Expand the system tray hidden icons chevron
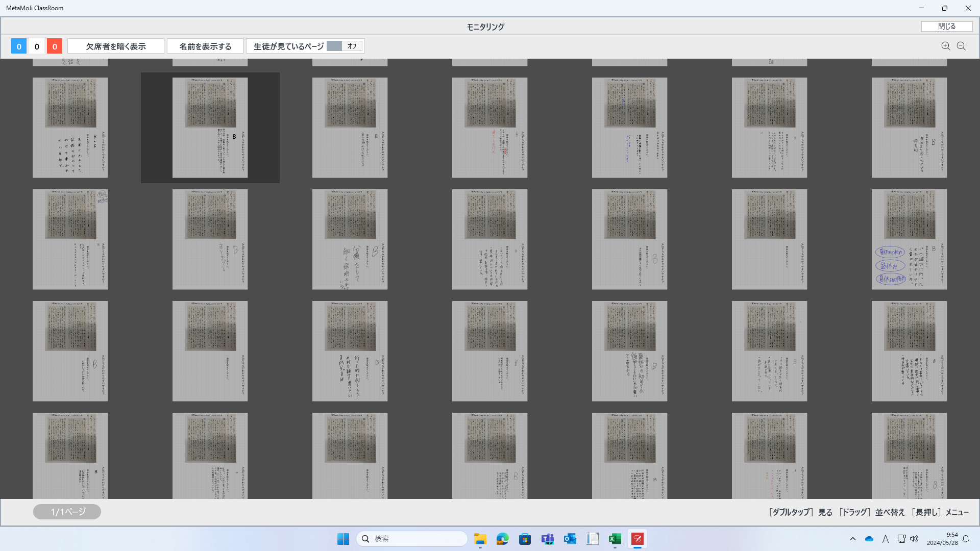The height and width of the screenshot is (551, 980). [852, 539]
